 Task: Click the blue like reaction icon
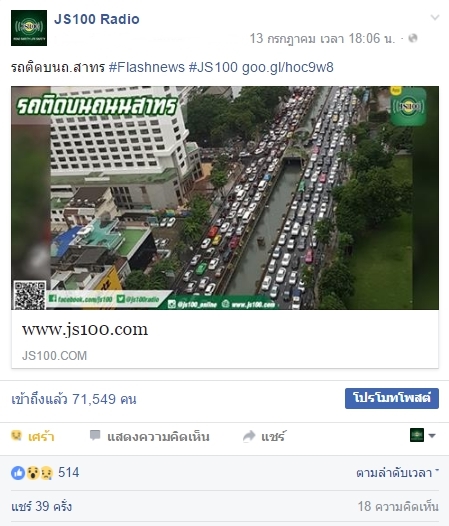pos(18,473)
